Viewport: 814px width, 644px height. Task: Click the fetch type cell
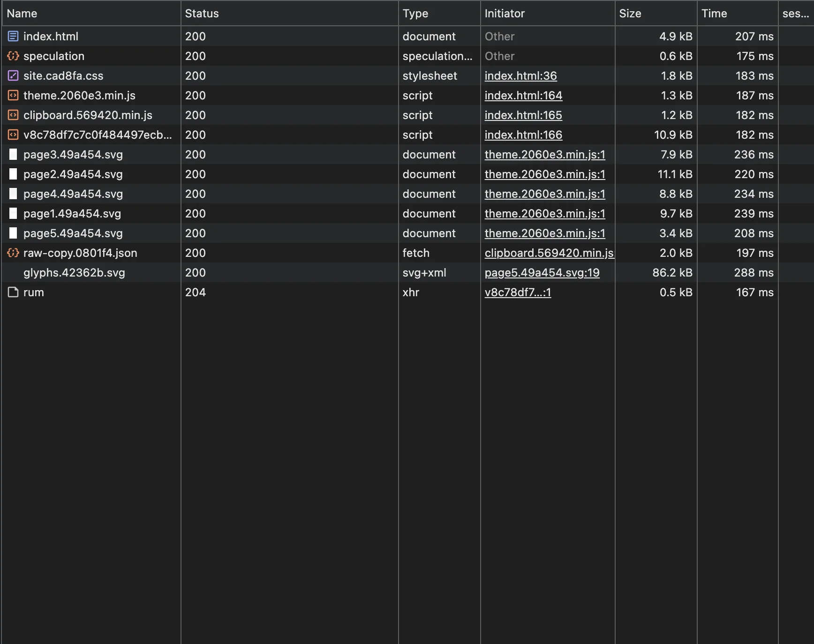pos(416,253)
